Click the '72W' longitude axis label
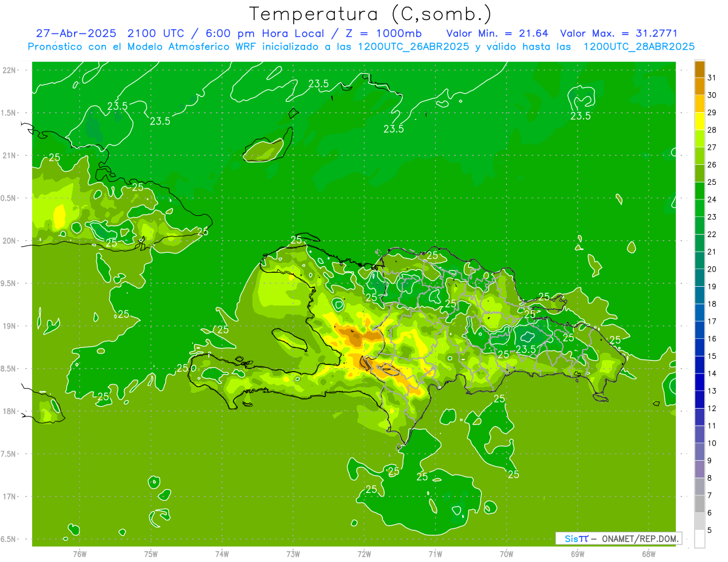Image resolution: width=728 pixels, height=562 pixels. [x=364, y=554]
